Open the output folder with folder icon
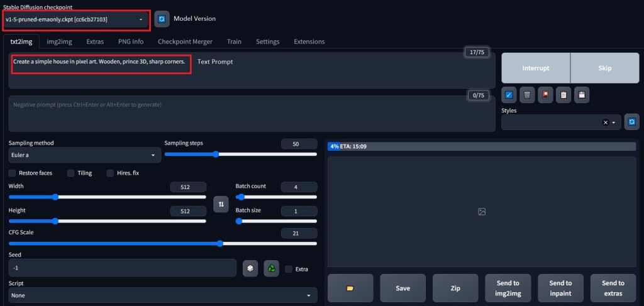Screen dimensions: 644x306 pyautogui.click(x=350, y=288)
